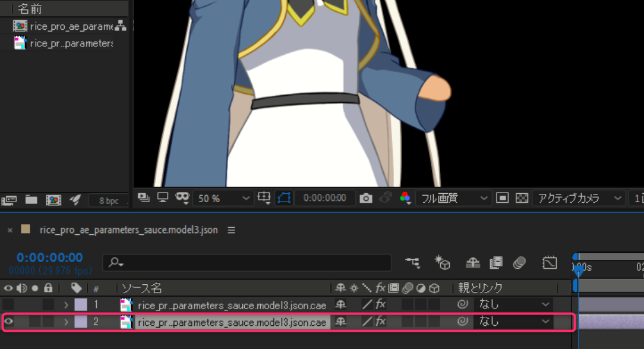Hide layer 2 using its eye icon
This screenshot has height=349, width=644.
(x=8, y=322)
